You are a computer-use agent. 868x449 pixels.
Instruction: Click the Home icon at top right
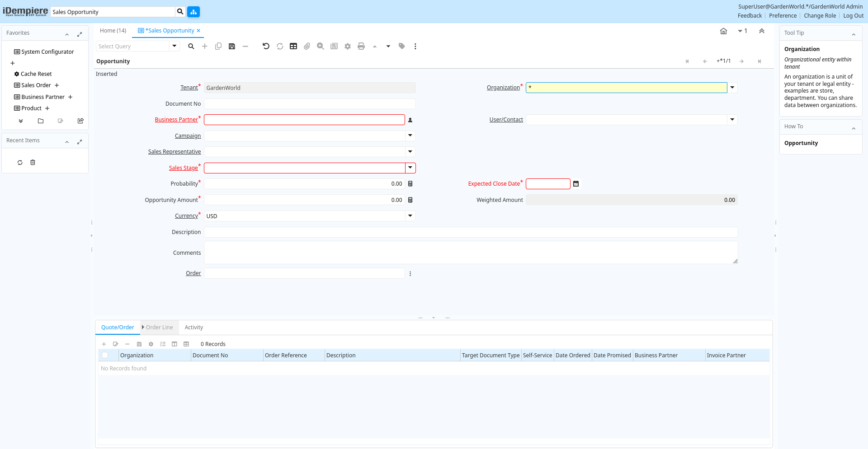[723, 31]
